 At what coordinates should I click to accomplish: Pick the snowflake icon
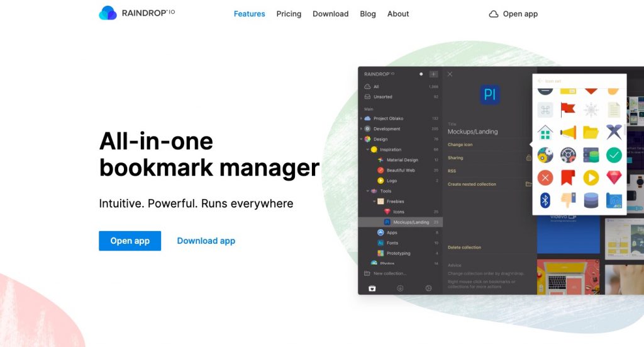point(591,110)
